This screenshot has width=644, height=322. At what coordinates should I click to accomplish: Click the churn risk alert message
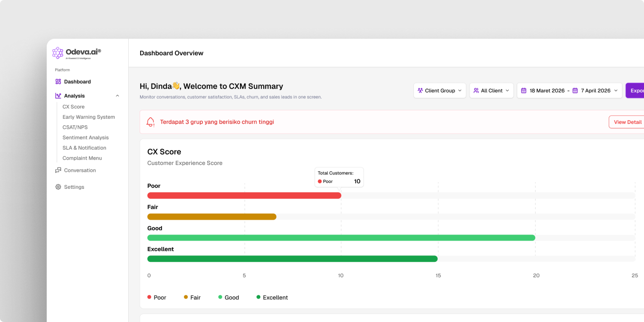click(x=217, y=122)
